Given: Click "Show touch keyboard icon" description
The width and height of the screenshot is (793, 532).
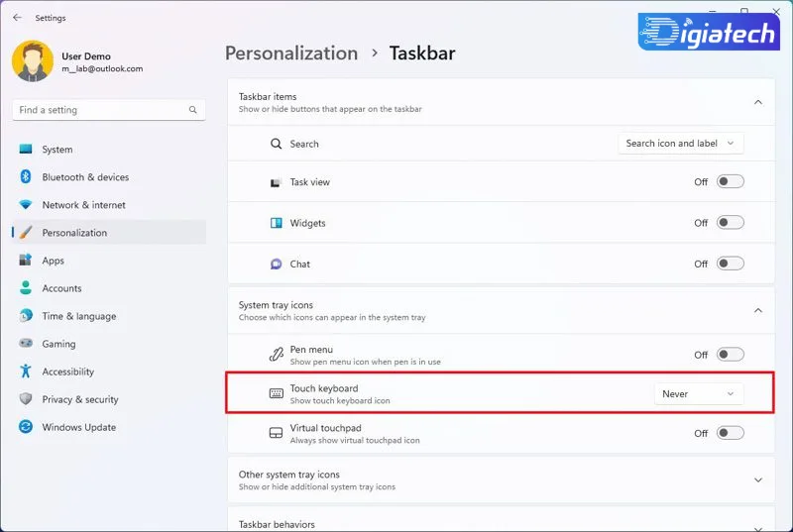Looking at the screenshot, I should [340, 400].
